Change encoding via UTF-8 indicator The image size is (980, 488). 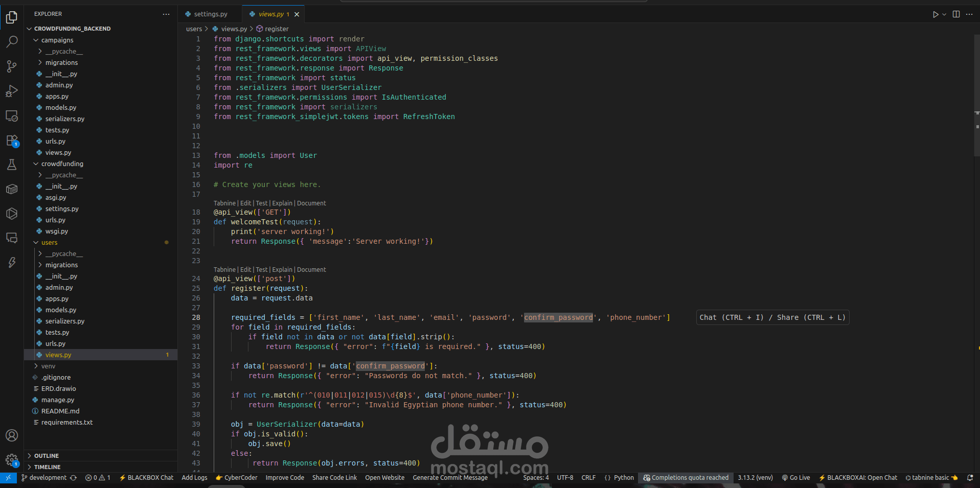coord(565,478)
